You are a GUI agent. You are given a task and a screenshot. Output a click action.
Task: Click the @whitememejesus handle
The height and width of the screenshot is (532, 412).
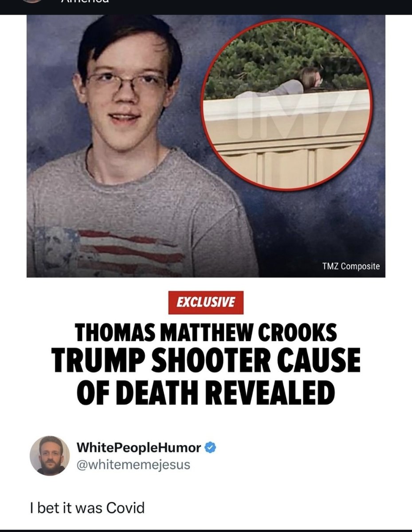(133, 465)
